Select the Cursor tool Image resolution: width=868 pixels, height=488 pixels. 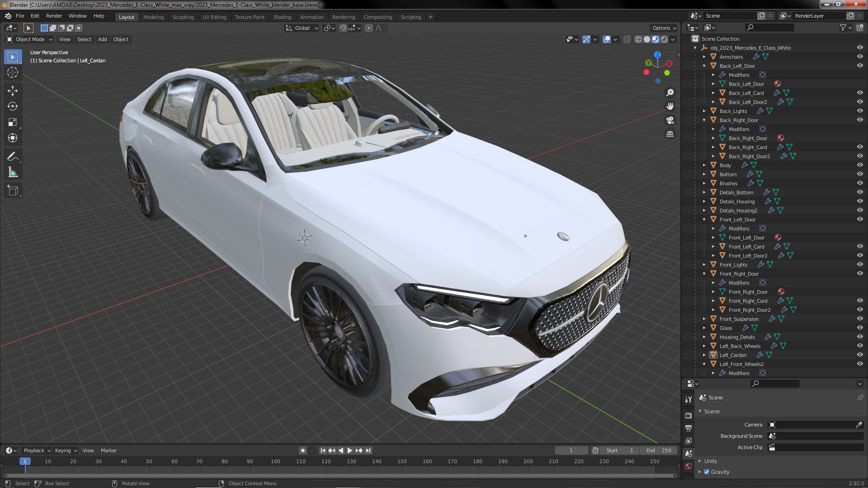pos(13,72)
